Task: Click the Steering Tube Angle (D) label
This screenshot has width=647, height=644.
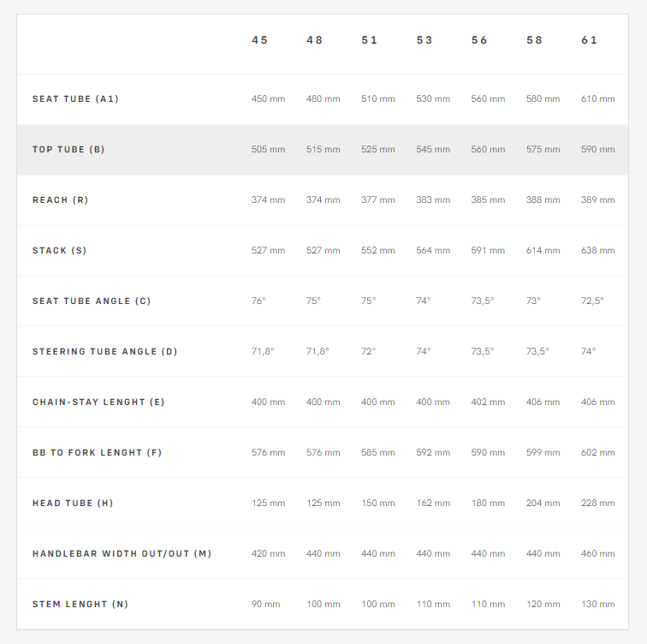Action: pyautogui.click(x=104, y=352)
